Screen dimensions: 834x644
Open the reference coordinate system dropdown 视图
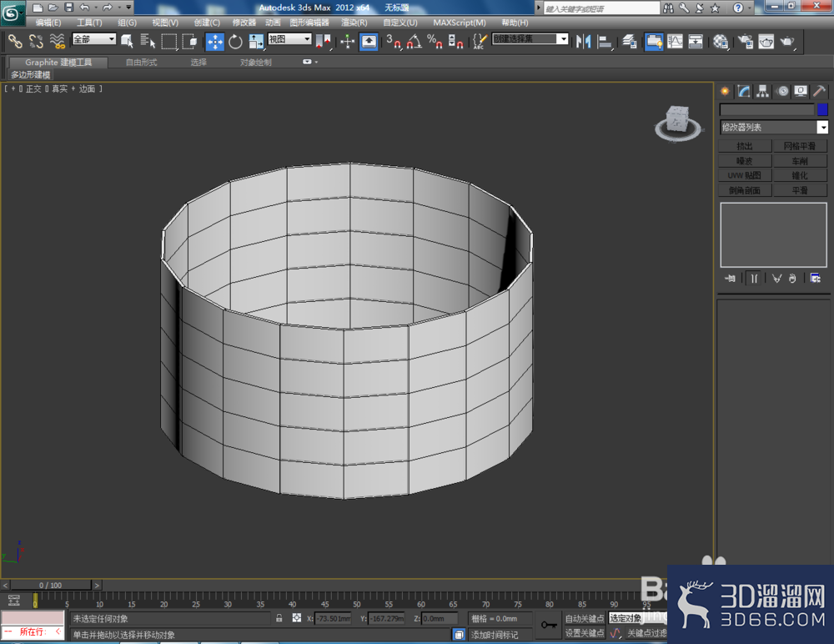(289, 39)
